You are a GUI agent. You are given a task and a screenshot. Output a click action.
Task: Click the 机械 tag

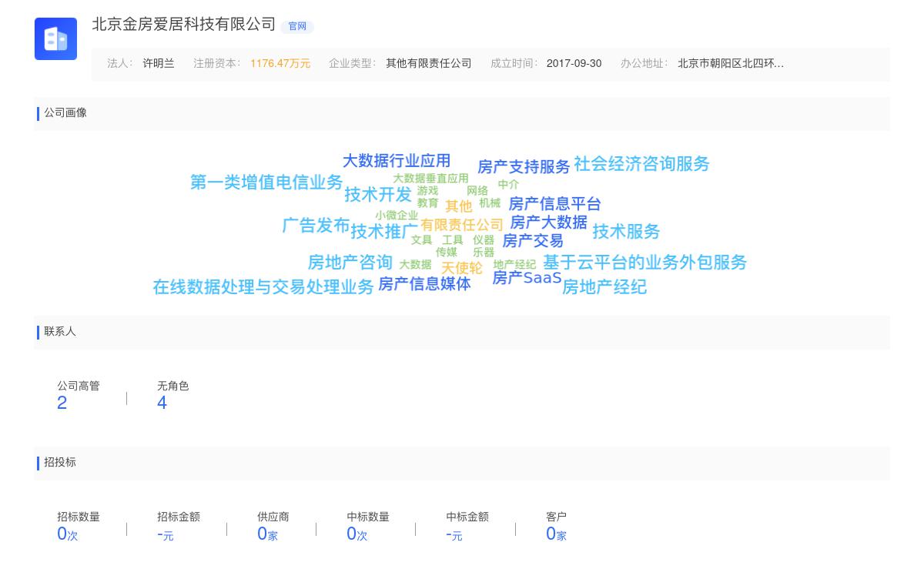click(490, 203)
